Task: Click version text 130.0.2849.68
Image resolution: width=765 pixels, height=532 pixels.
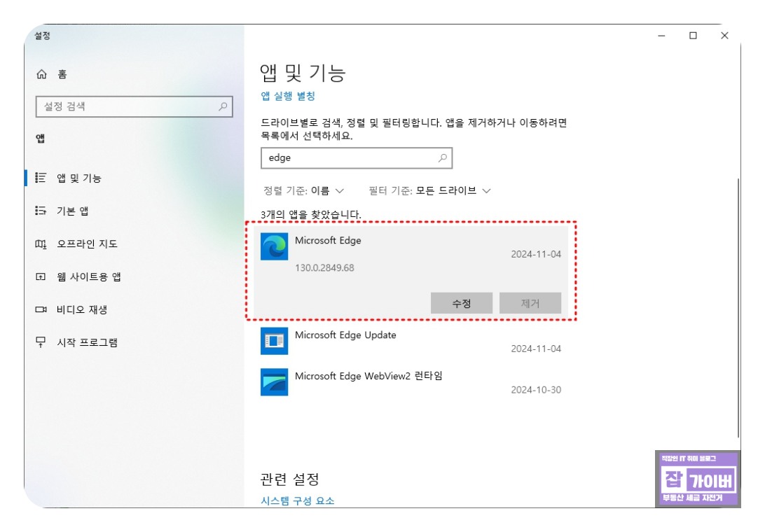Action: point(324,267)
